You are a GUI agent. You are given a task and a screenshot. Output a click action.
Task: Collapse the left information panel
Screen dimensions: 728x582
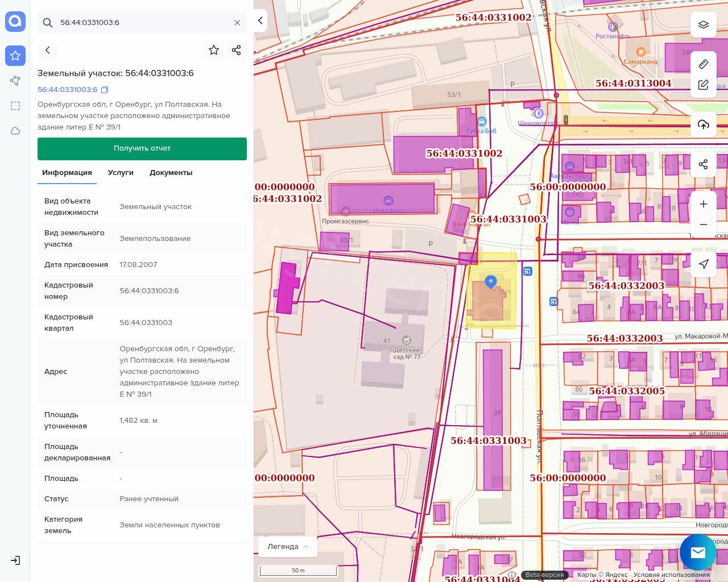pos(260,20)
